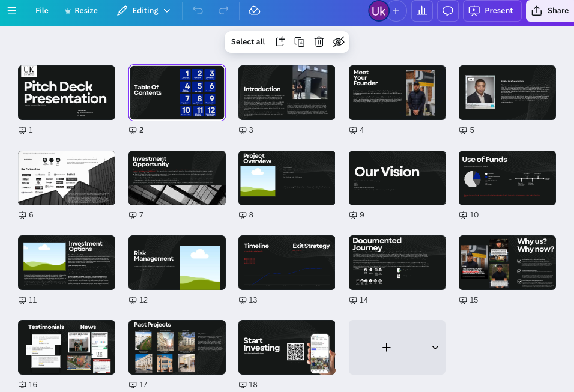Select the Testimonials News slide 16

coord(67,347)
